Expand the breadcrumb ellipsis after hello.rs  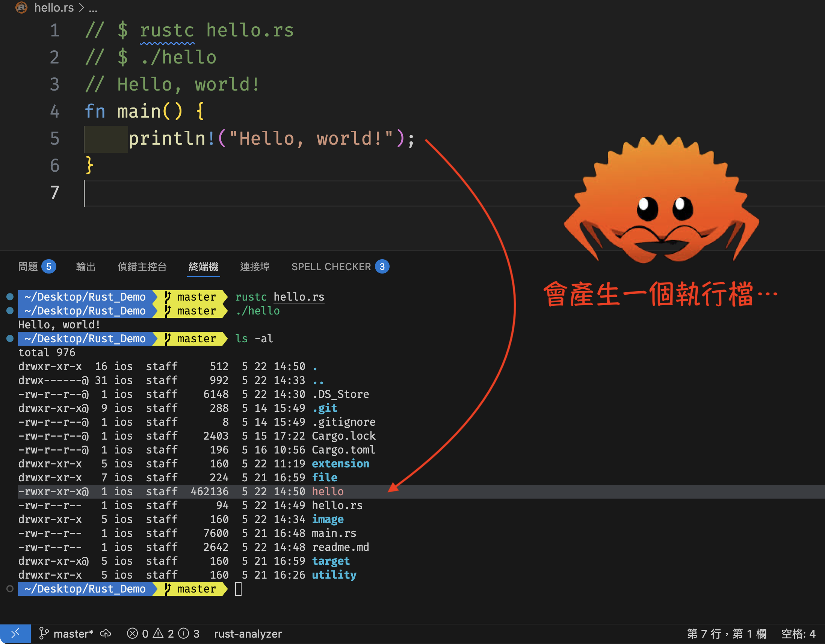pyautogui.click(x=93, y=8)
